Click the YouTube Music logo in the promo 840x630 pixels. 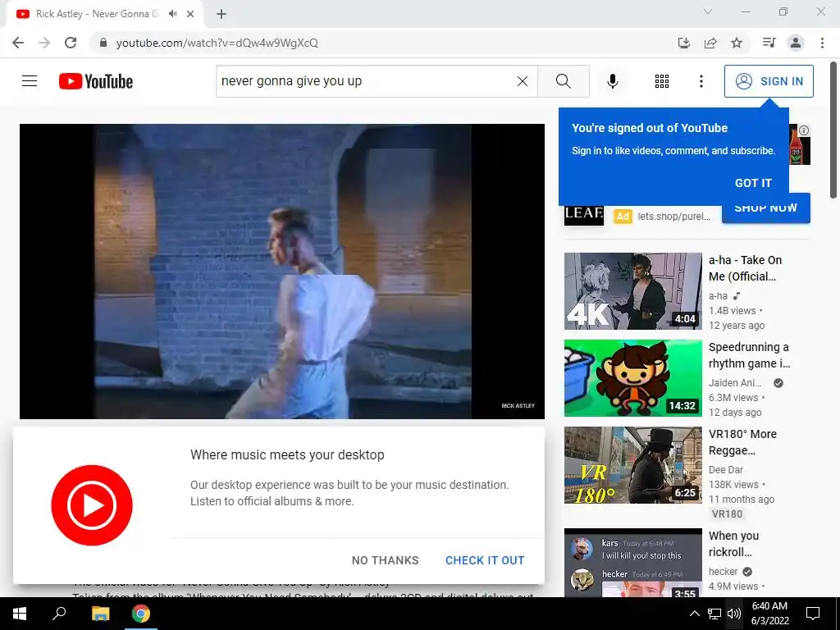92,505
